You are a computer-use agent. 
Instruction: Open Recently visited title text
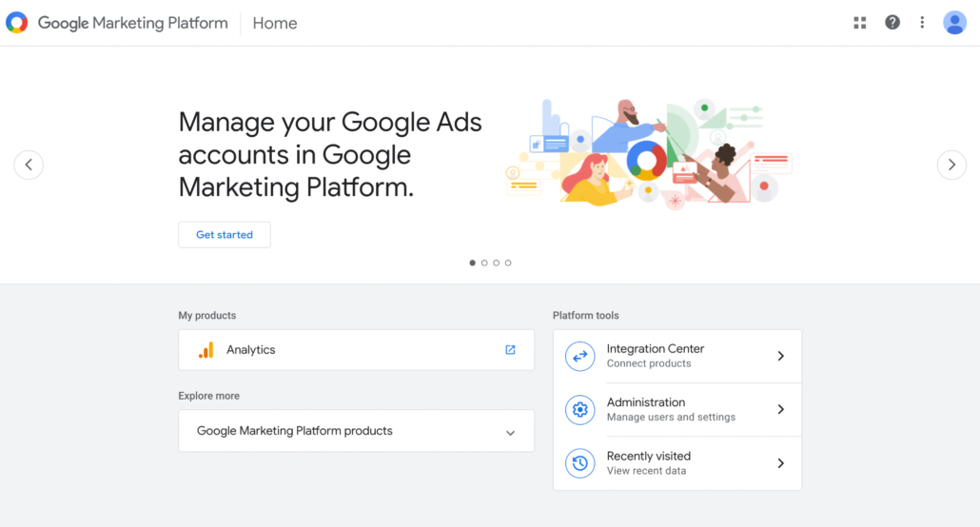(x=648, y=457)
